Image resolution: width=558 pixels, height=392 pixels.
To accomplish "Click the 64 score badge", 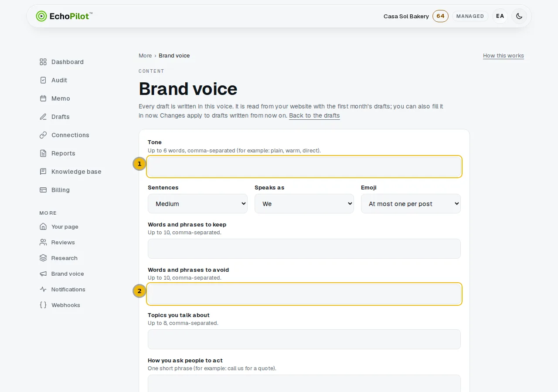I will (x=440, y=16).
